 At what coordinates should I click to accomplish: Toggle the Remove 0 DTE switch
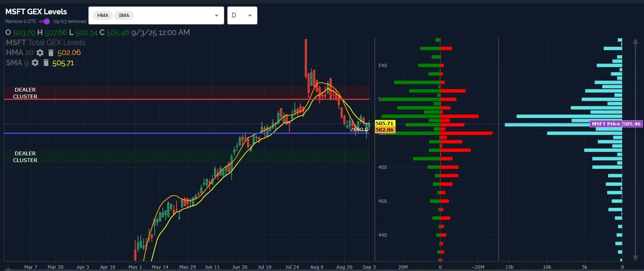pyautogui.click(x=45, y=21)
